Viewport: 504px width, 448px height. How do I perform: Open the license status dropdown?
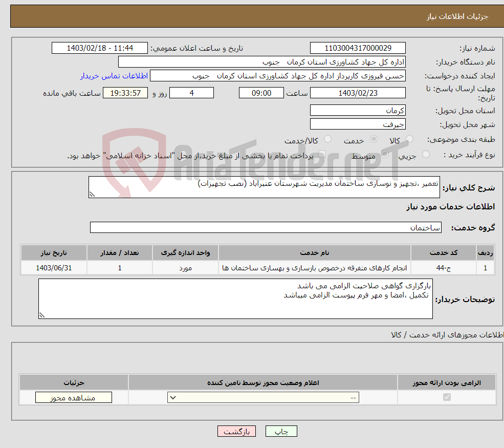click(263, 397)
